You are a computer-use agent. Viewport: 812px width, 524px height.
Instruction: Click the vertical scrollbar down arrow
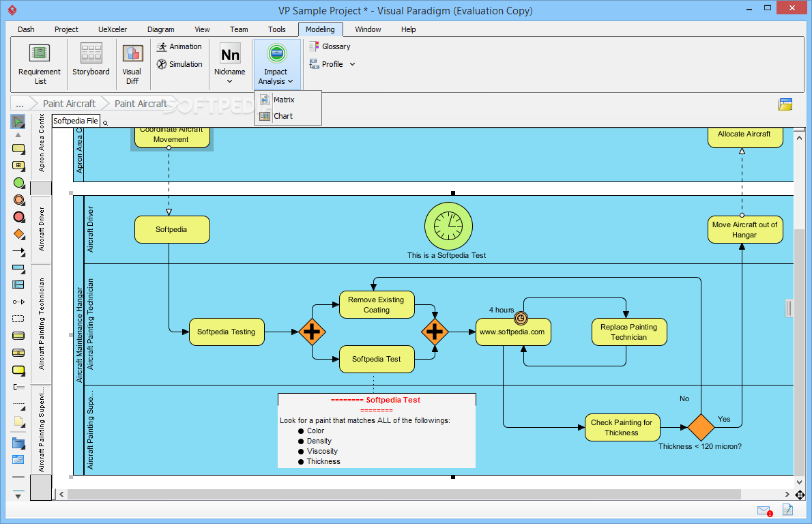799,482
